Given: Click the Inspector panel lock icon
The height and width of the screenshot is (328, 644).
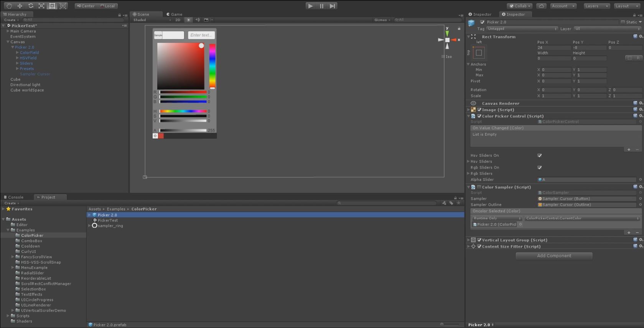Looking at the screenshot, I should tap(634, 15).
